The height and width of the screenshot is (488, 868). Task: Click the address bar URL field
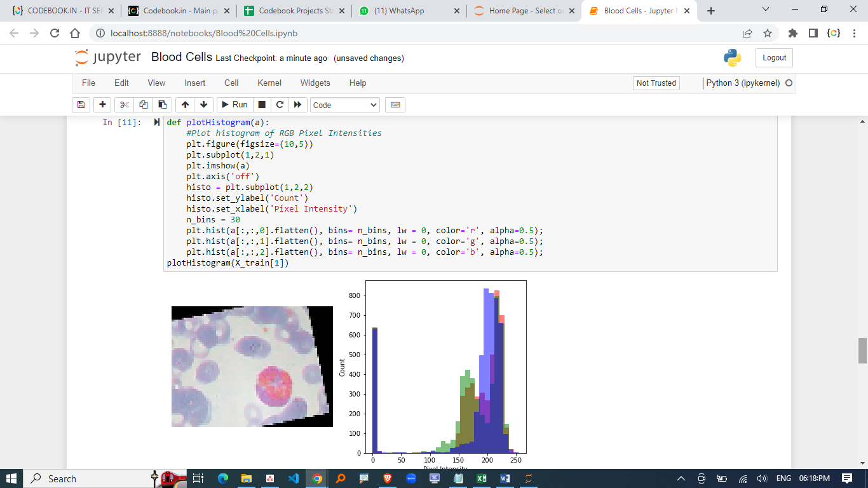[x=419, y=33]
